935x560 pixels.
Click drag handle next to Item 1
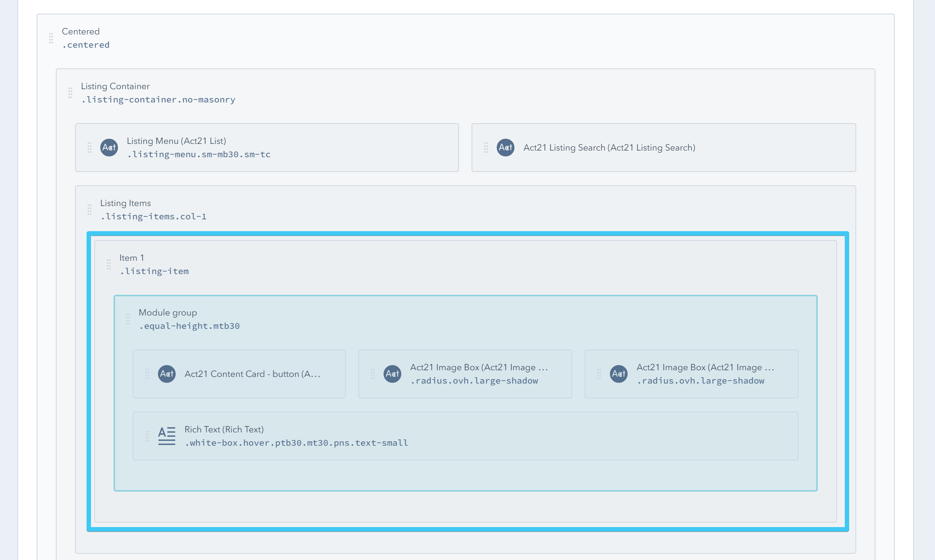(109, 264)
